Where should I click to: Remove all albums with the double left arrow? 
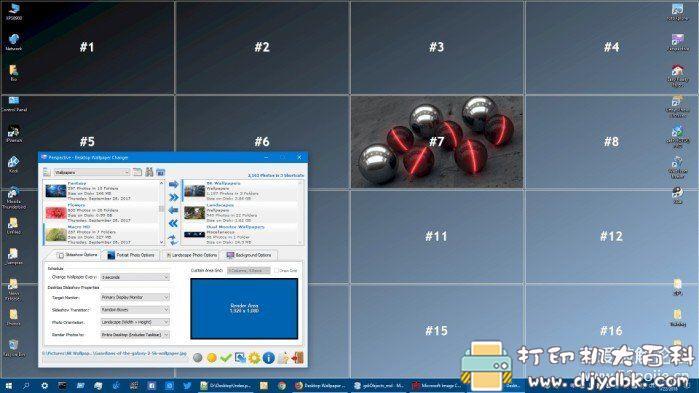coord(173,224)
